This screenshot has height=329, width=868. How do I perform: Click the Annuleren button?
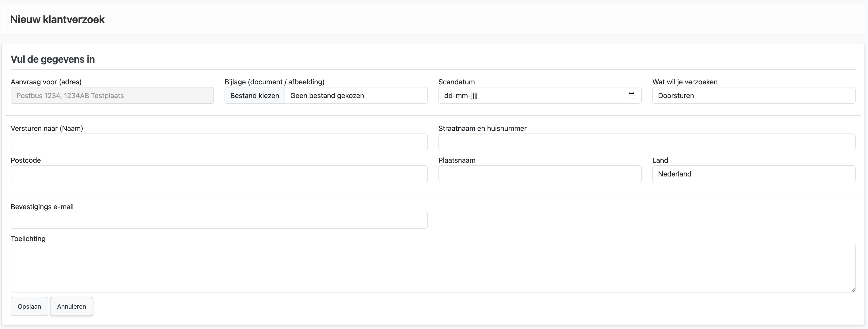(72, 306)
